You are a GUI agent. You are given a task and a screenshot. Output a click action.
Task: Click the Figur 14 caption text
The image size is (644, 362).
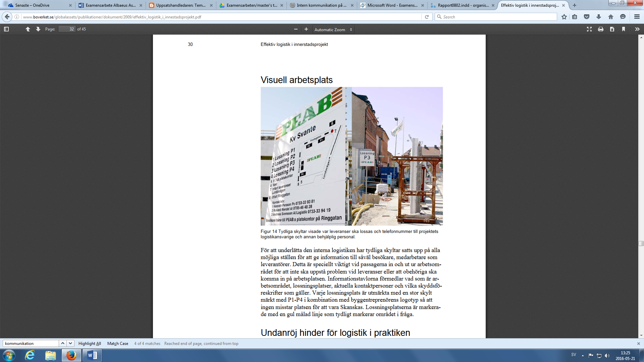[x=350, y=234]
